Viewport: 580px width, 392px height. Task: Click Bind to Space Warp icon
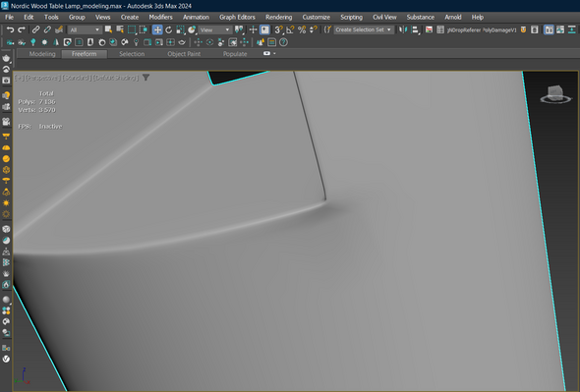(58, 29)
